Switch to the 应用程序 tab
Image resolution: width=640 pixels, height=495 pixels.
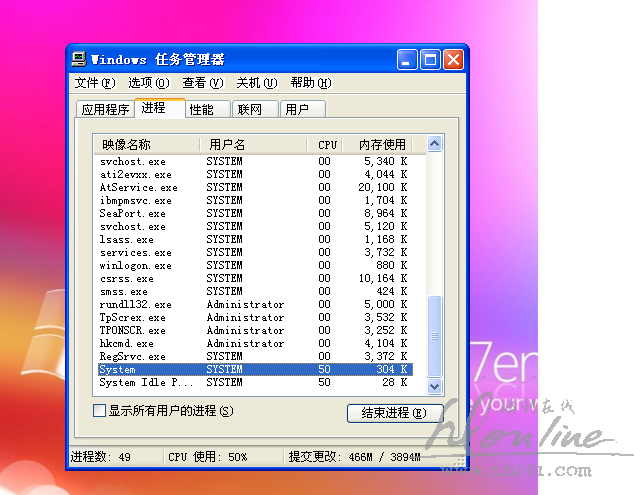[x=105, y=109]
